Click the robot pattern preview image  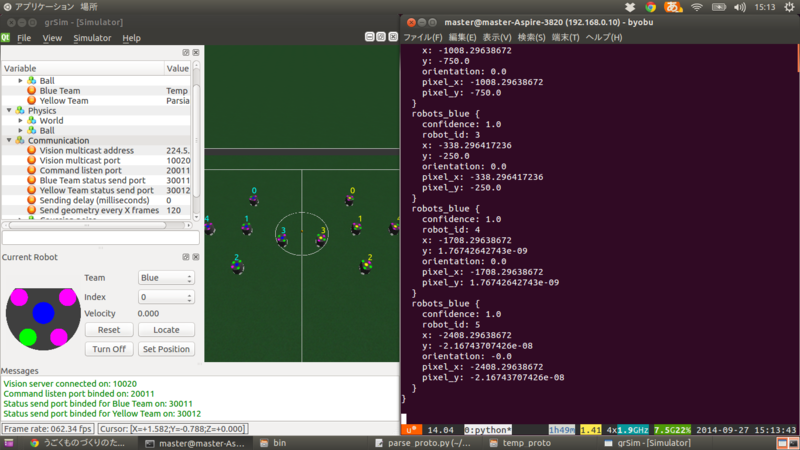[43, 319]
